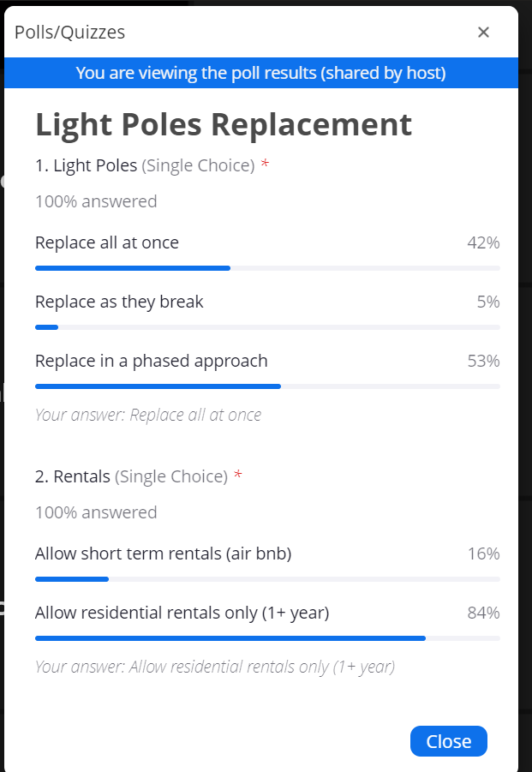Select "Replace in a phased approach" result label
The width and height of the screenshot is (532, 772).
coord(152,361)
